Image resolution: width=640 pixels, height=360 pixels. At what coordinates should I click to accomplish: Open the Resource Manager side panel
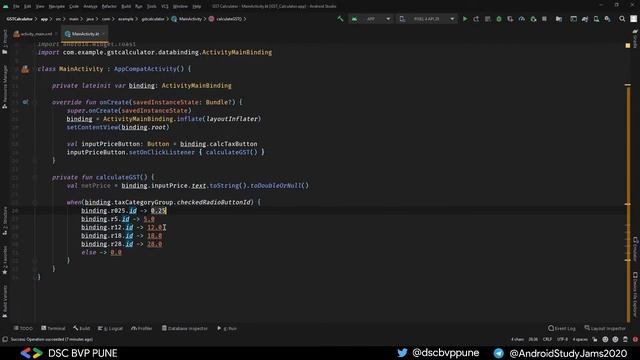(5, 87)
